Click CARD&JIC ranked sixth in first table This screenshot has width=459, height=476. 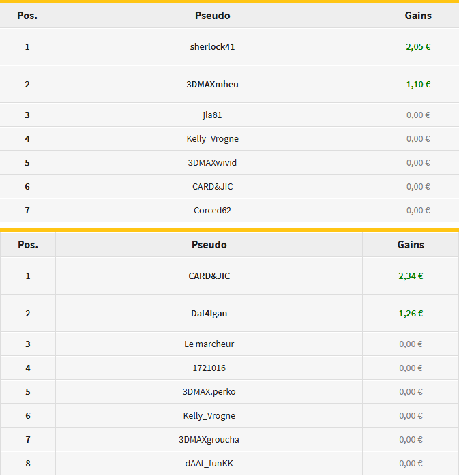212,186
